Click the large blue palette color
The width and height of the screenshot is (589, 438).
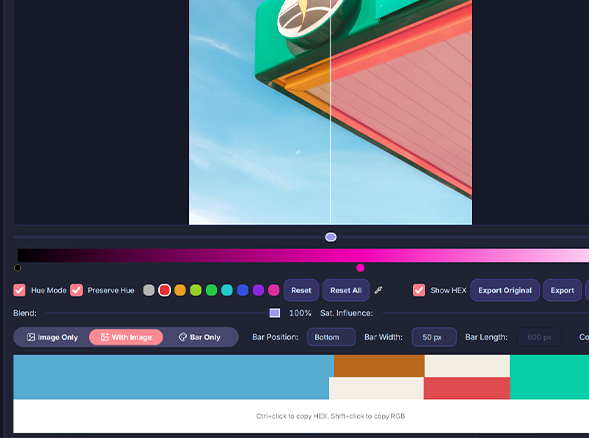click(x=171, y=377)
